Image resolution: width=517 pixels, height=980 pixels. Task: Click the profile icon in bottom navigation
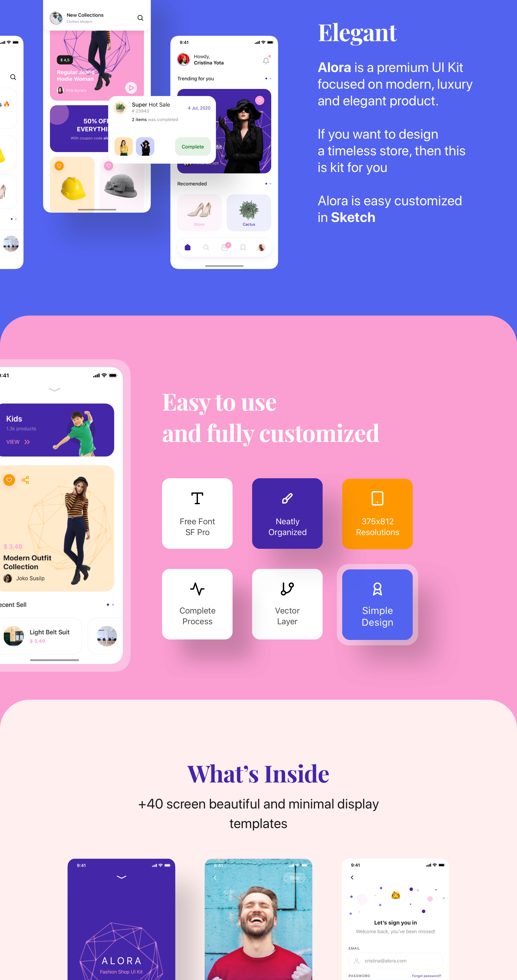[x=264, y=247]
